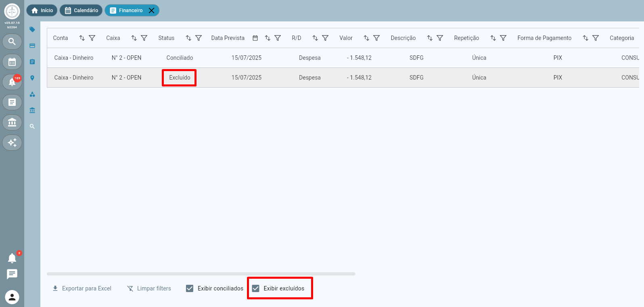Click the credit card icon in secondary sidebar
Image resolution: width=644 pixels, height=307 pixels.
pyautogui.click(x=32, y=46)
